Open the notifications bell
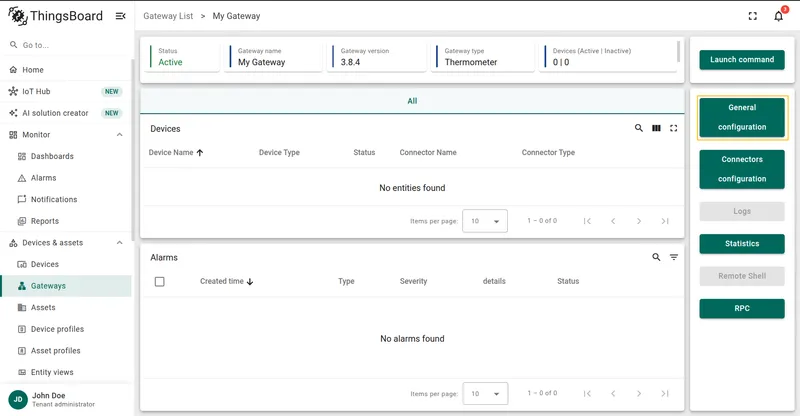Image resolution: width=800 pixels, height=416 pixels. 779,16
